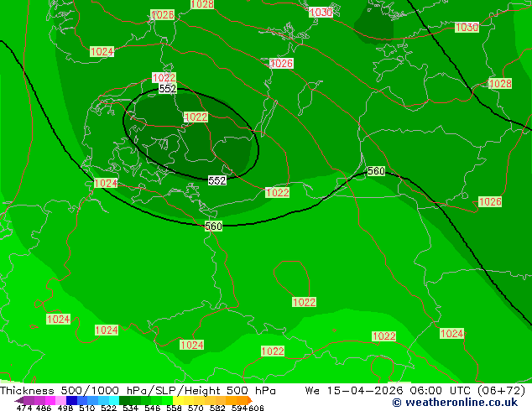The image size is (532, 411).
Task: Click the 1026 label between the 1028 and 1024 at the right
Action: click(x=490, y=202)
